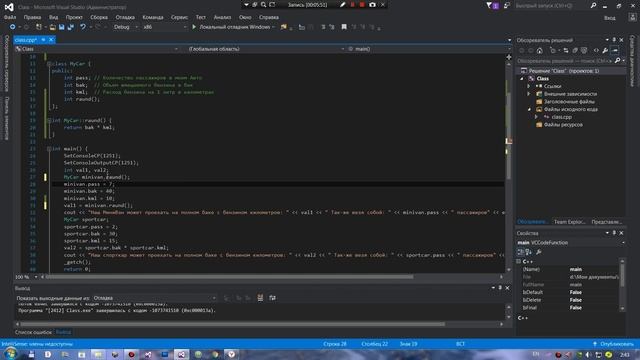Select the Файлы ресурсов folder
Viewport: 640px width, 360px height.
pyautogui.click(x=563, y=124)
